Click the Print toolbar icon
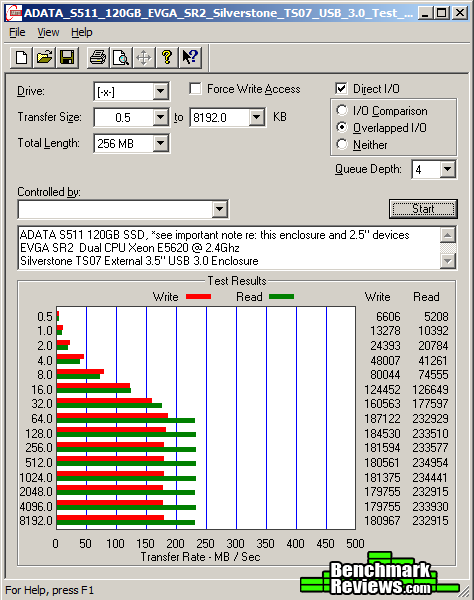Image resolution: width=474 pixels, height=600 pixels. click(98, 58)
